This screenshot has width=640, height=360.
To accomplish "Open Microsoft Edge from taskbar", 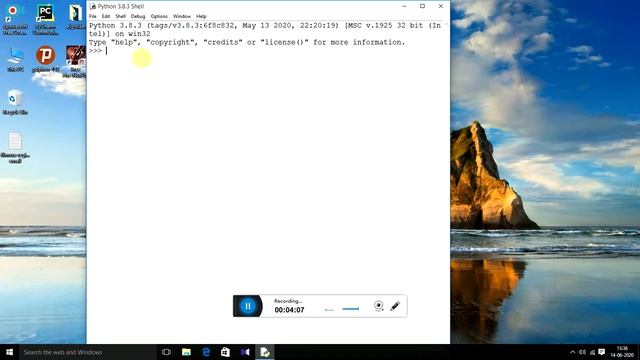I will click(206, 352).
